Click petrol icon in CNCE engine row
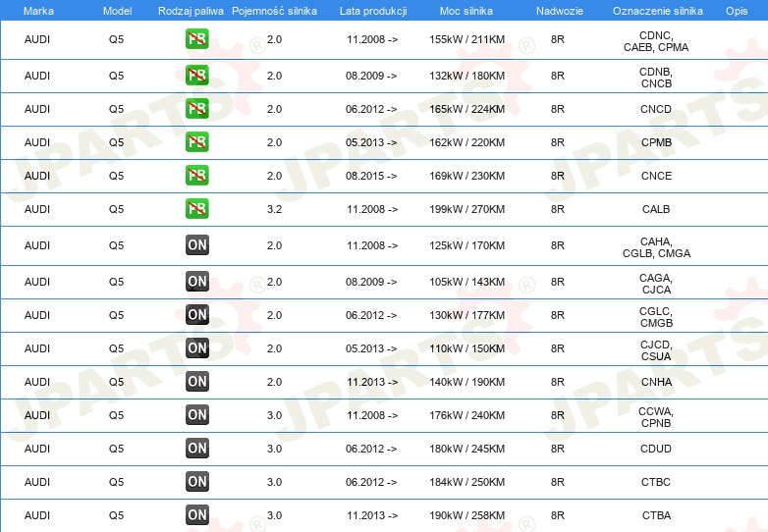This screenshot has height=532, width=768. point(196,176)
